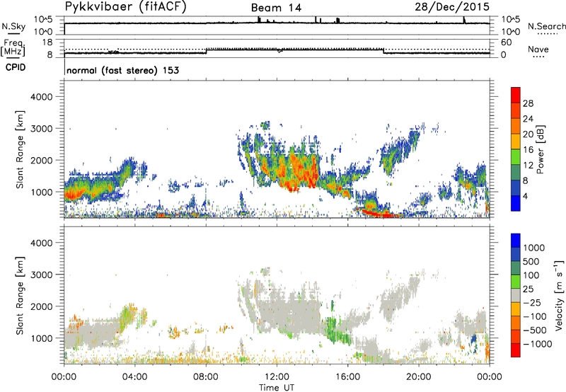Click the date '28/Dec/2015'
This screenshot has width=566, height=392.
pos(452,6)
